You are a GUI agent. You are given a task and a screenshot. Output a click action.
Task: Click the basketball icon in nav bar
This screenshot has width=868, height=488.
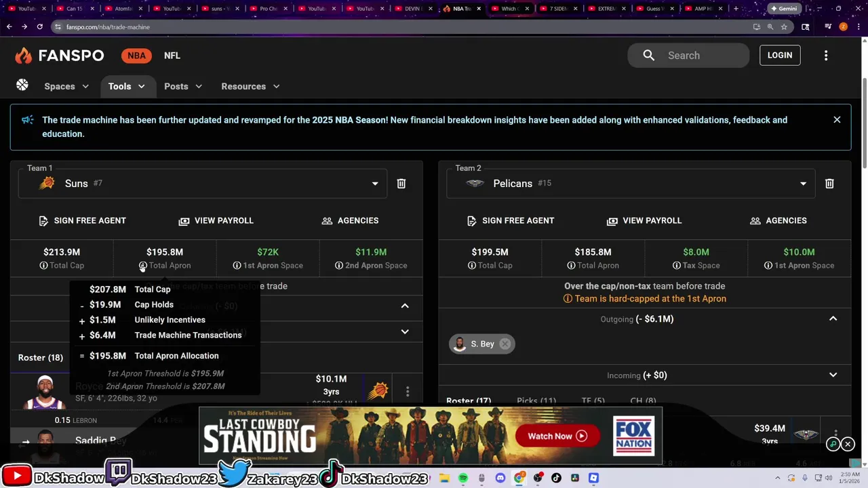(x=22, y=85)
